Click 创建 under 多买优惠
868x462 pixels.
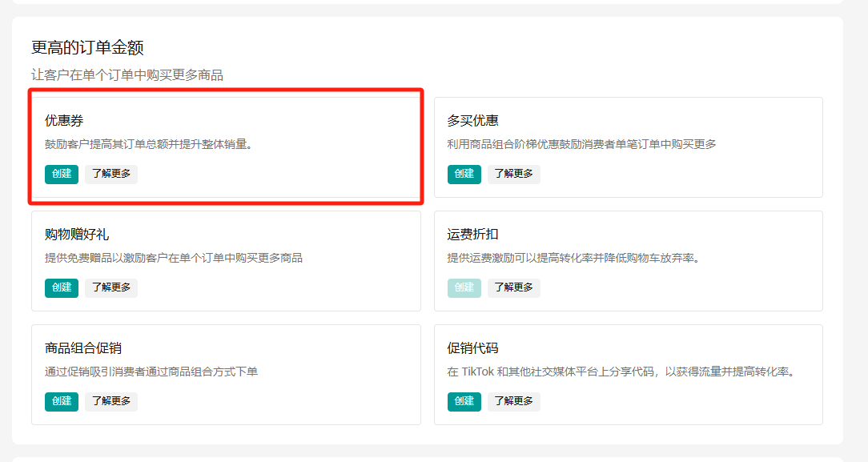point(464,174)
